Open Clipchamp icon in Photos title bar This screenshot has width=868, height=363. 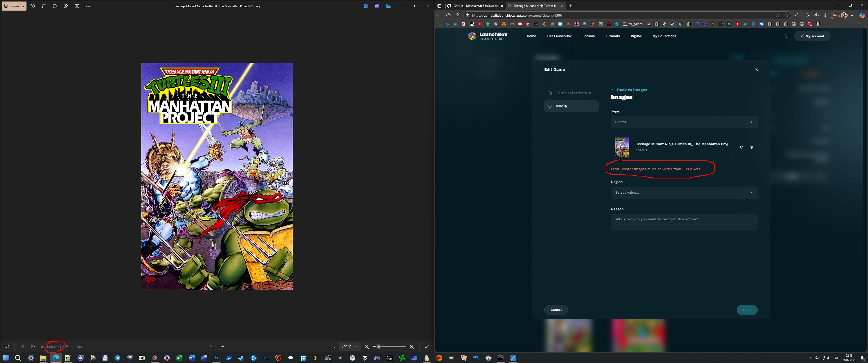tap(377, 6)
